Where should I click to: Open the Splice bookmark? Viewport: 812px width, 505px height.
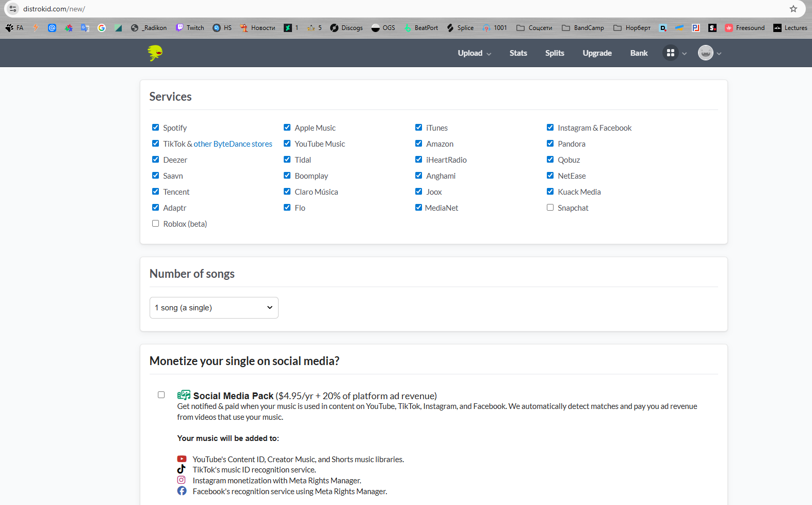(x=460, y=28)
